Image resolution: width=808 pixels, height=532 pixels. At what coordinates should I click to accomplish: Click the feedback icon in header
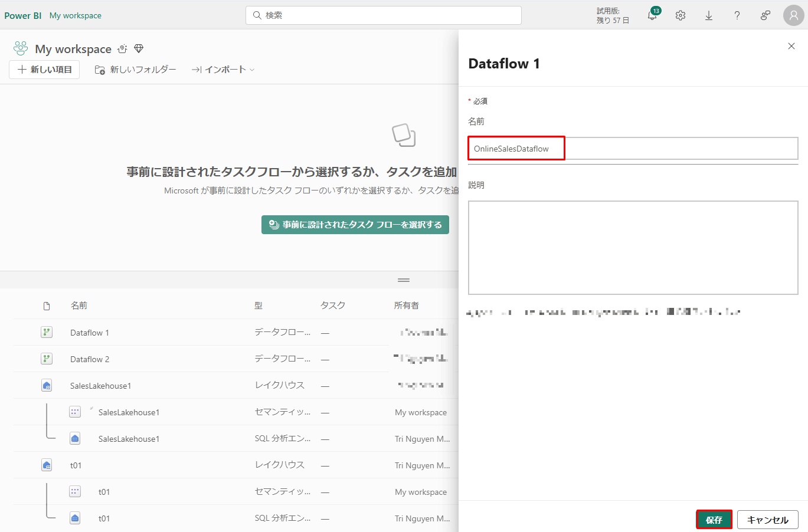pos(766,16)
